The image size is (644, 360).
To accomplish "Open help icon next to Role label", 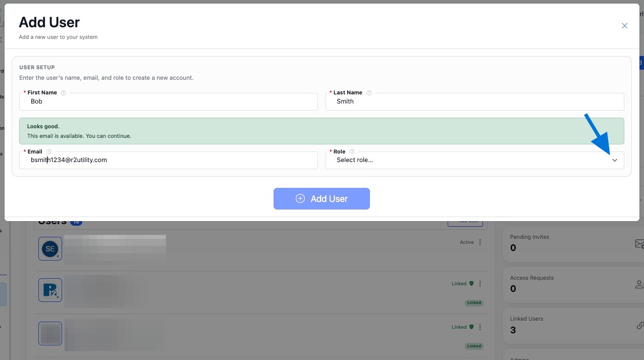I will point(352,151).
